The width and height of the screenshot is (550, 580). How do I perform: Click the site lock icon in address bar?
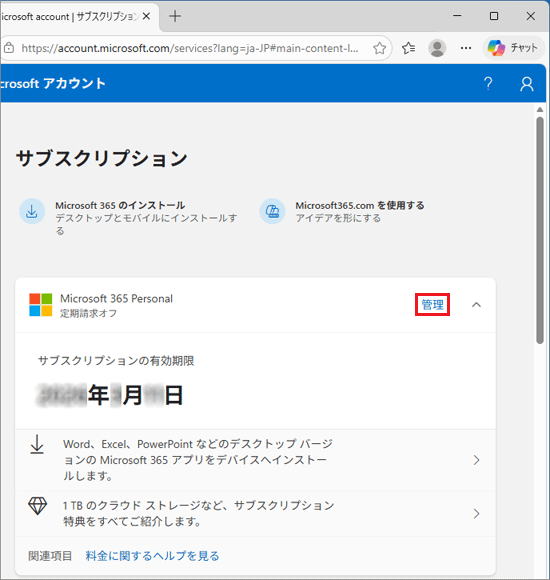[9, 48]
